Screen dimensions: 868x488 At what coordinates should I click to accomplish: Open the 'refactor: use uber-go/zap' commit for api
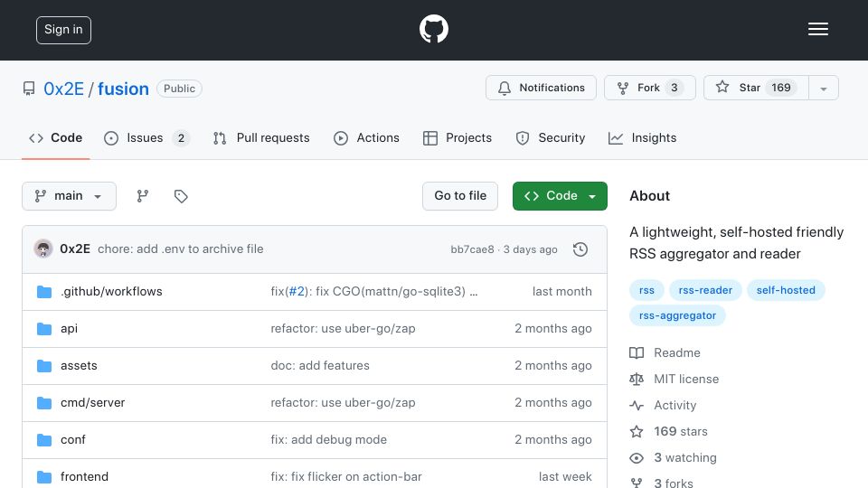[343, 329]
